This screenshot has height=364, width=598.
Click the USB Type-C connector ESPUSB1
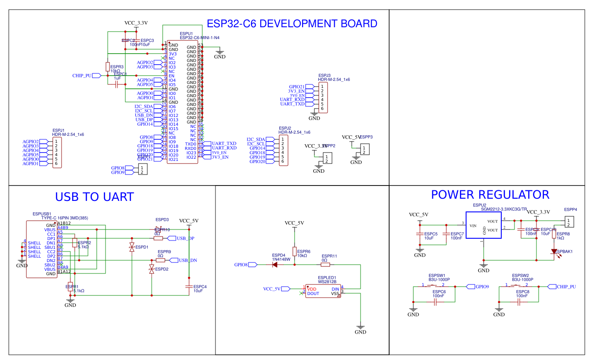41,249
